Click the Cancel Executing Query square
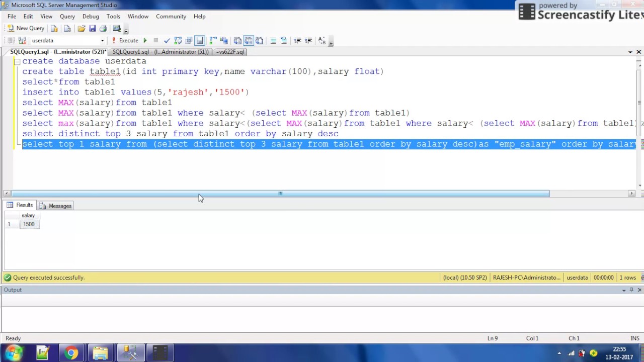 pos(156,41)
